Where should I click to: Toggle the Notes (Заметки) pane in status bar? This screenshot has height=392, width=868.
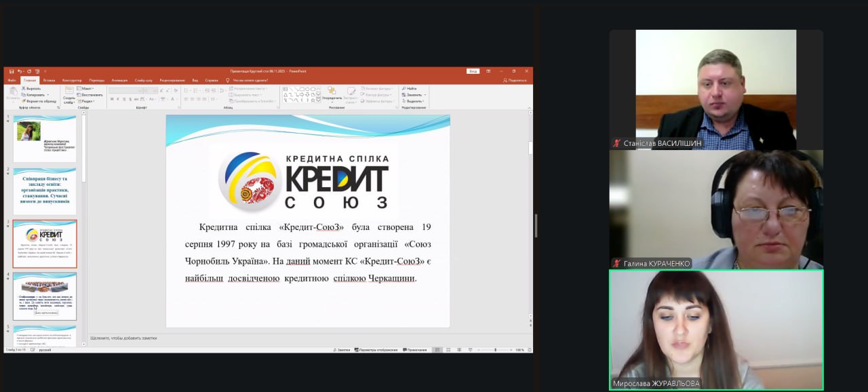coord(343,350)
